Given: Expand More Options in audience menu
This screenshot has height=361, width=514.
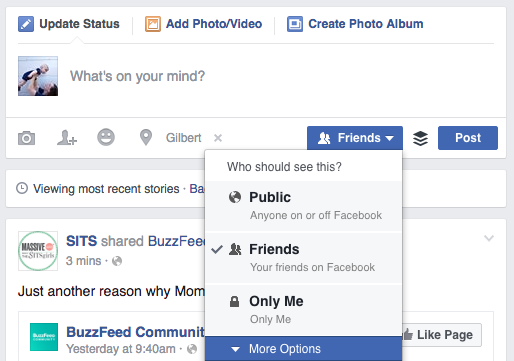Looking at the screenshot, I should [304, 349].
